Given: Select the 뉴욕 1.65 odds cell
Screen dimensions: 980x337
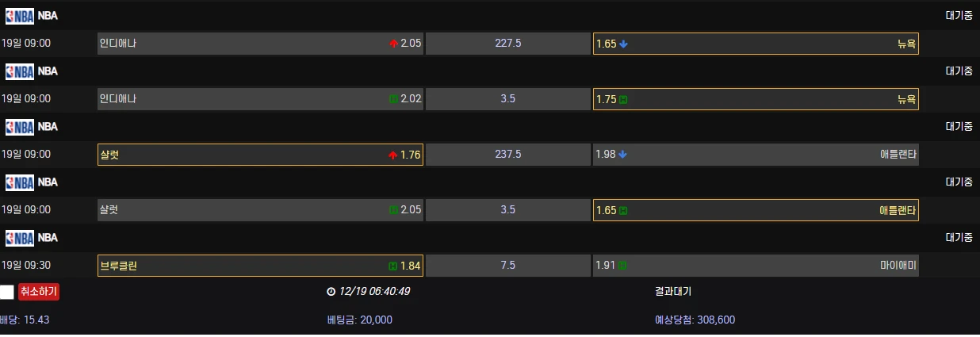Looking at the screenshot, I should pos(755,44).
